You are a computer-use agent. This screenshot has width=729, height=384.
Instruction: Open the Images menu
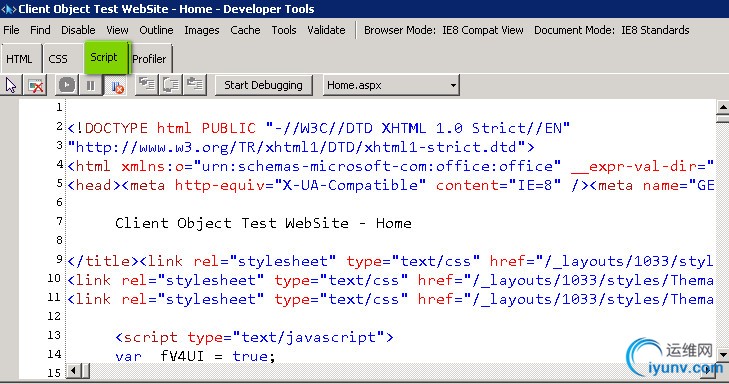tap(202, 30)
